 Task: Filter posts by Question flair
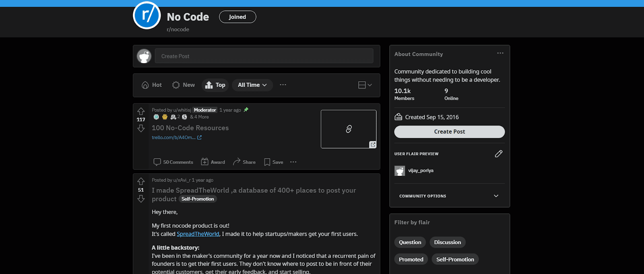point(410,243)
